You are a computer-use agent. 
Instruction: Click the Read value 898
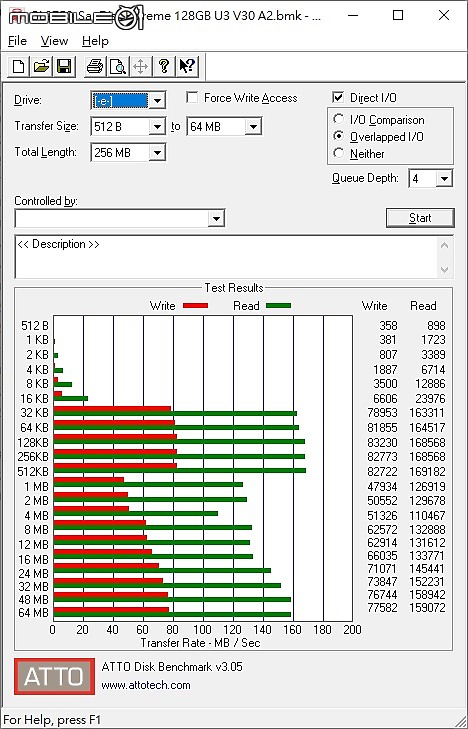(x=436, y=325)
